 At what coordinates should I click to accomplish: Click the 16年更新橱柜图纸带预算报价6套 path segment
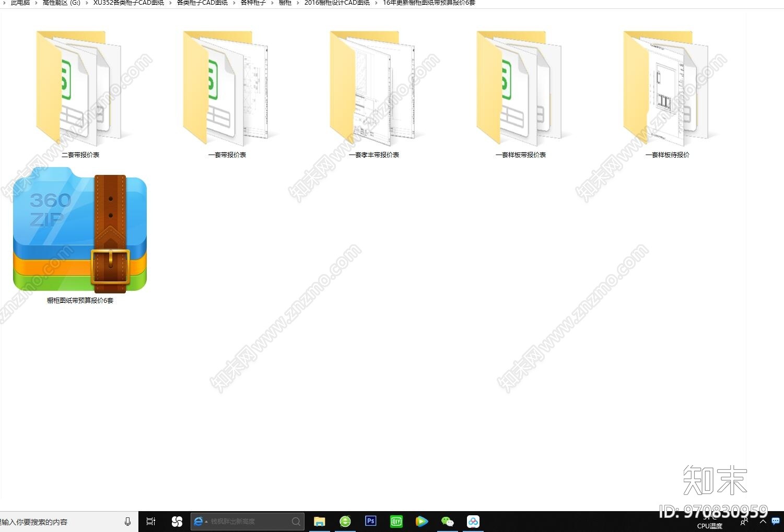429,3
